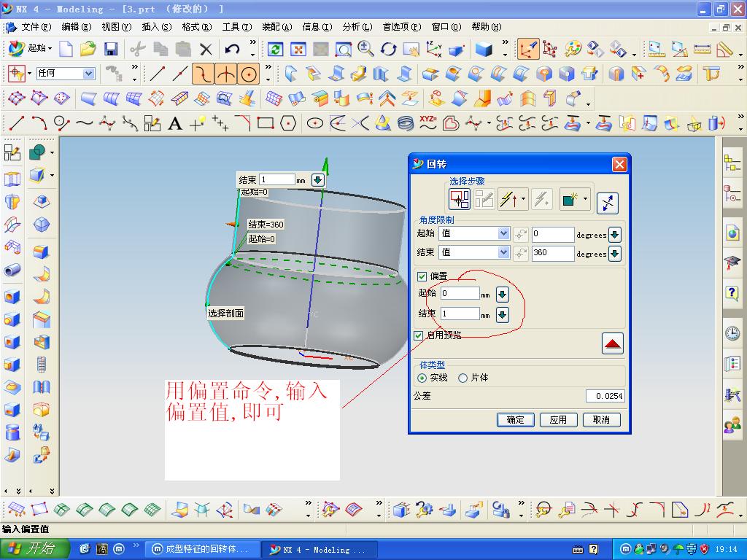The height and width of the screenshot is (560, 747).
Task: Open the 文件(F) menu
Action: (x=36, y=27)
